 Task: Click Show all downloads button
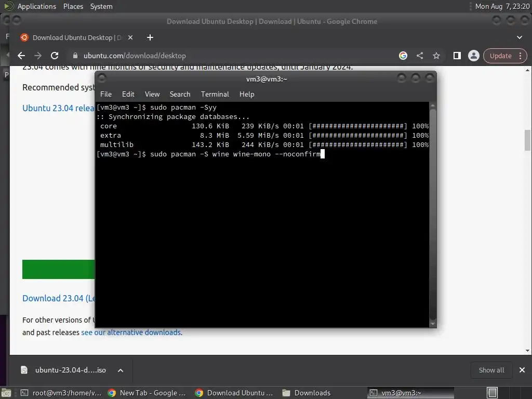point(491,370)
